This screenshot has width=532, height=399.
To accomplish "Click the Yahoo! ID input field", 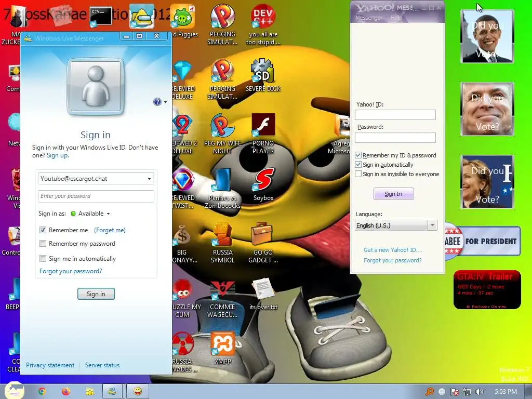I will [395, 115].
